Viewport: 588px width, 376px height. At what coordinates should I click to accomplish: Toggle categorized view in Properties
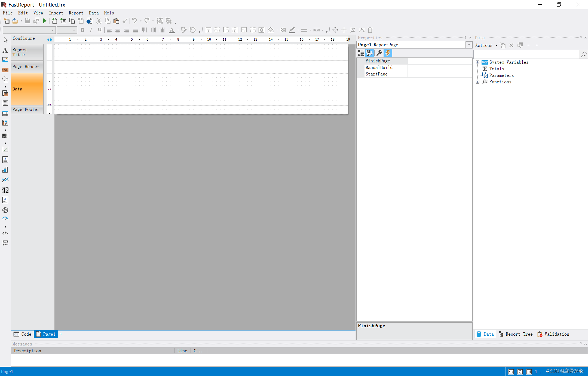click(361, 53)
